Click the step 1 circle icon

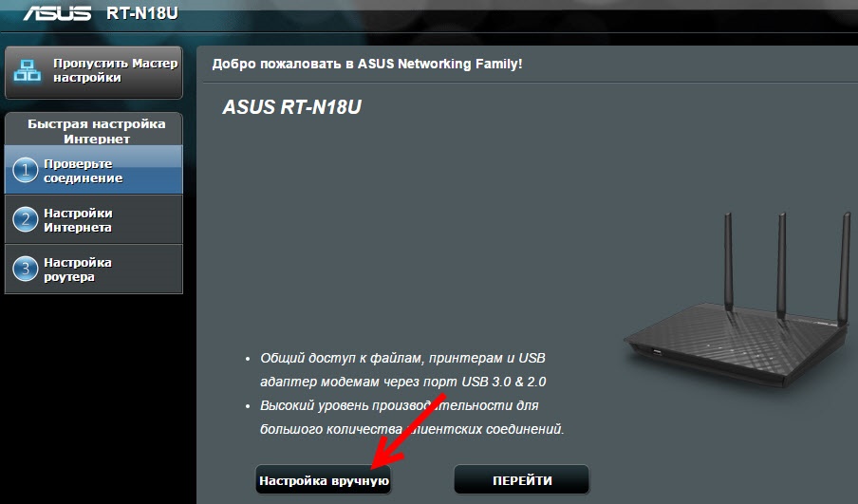pyautogui.click(x=26, y=171)
